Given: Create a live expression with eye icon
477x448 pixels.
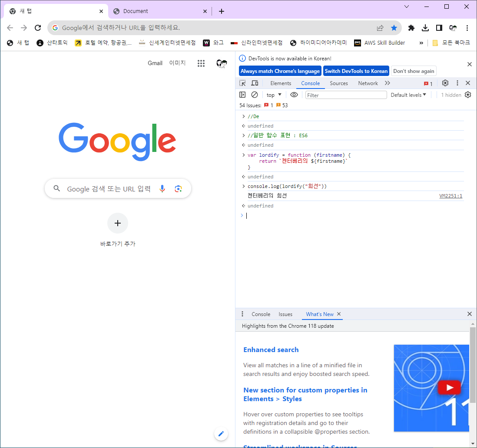Looking at the screenshot, I should pos(294,95).
